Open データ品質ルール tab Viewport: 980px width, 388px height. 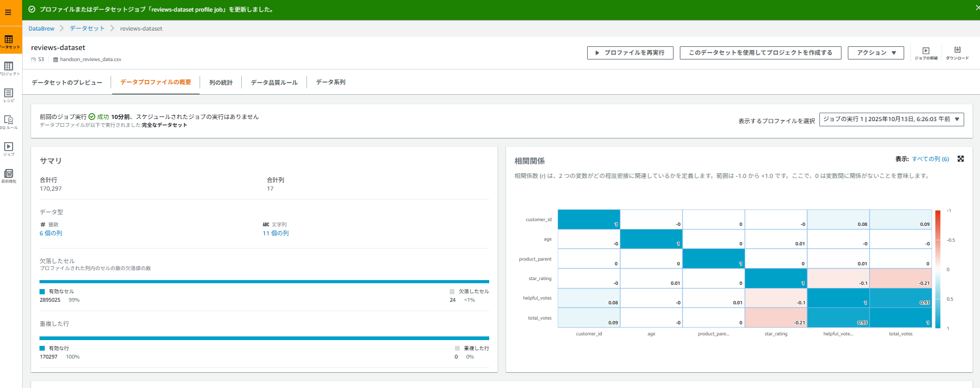click(x=274, y=83)
